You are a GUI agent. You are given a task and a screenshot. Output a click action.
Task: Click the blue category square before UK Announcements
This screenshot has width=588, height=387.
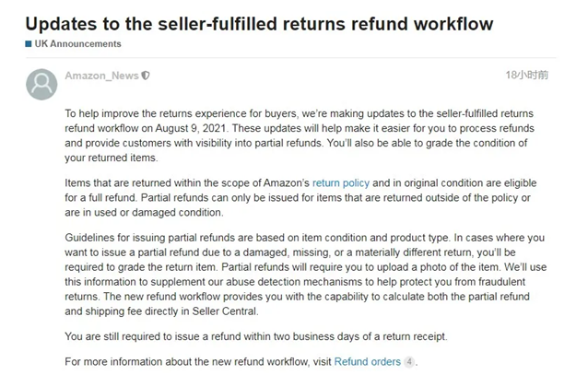pyautogui.click(x=29, y=44)
